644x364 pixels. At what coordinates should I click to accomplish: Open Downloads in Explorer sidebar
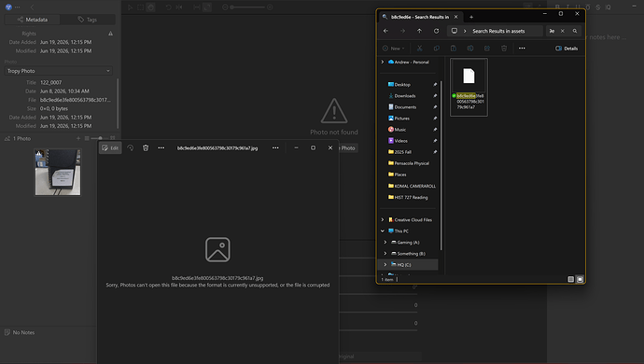pos(405,96)
